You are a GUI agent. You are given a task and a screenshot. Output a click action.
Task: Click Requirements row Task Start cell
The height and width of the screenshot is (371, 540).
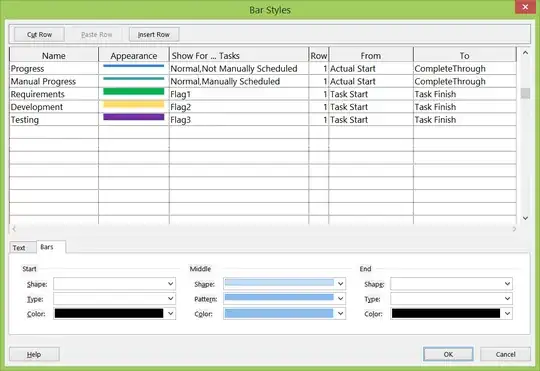pos(371,94)
